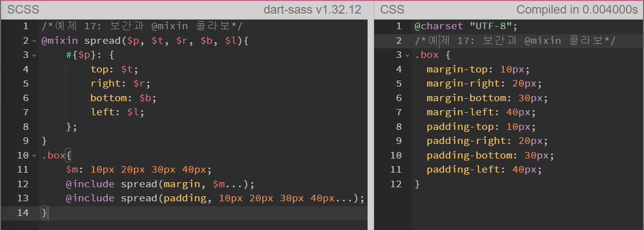The width and height of the screenshot is (644, 230).
Task: Click the closing brace on SCSS line 9
Action: tap(44, 141)
